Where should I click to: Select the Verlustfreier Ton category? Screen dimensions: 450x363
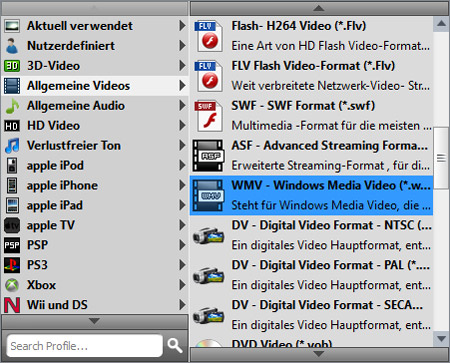[95, 146]
